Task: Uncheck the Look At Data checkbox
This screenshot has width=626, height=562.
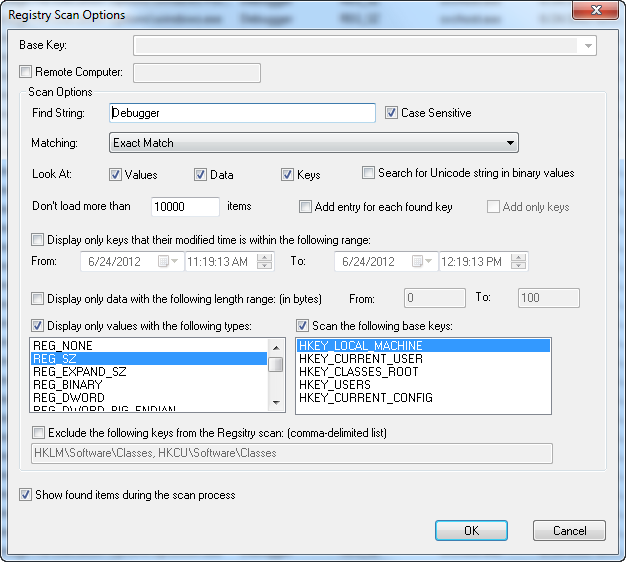Action: tap(200, 174)
